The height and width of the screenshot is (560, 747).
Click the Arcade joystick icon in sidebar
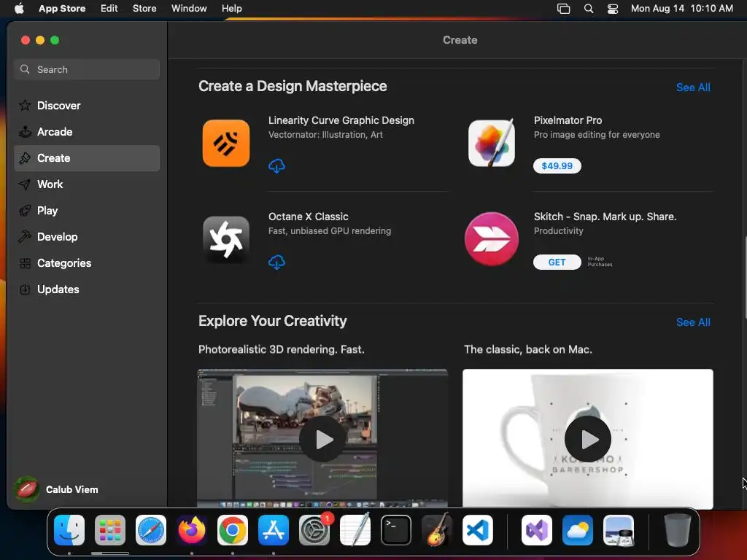[x=25, y=132]
